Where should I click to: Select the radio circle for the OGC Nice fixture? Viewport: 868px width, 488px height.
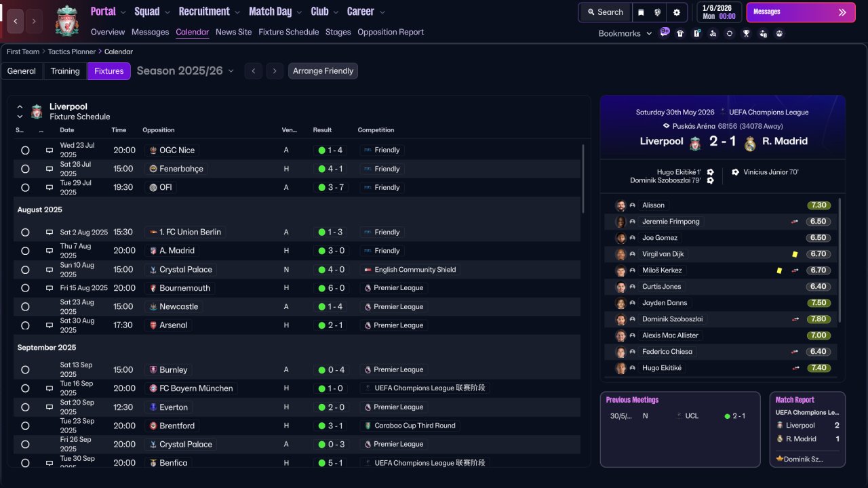[25, 150]
